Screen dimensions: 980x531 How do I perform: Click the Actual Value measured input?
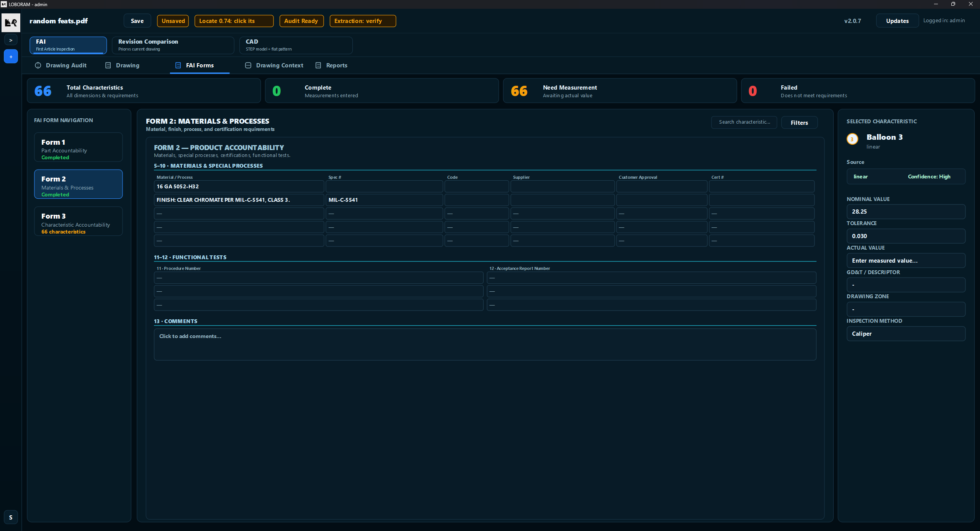(906, 261)
